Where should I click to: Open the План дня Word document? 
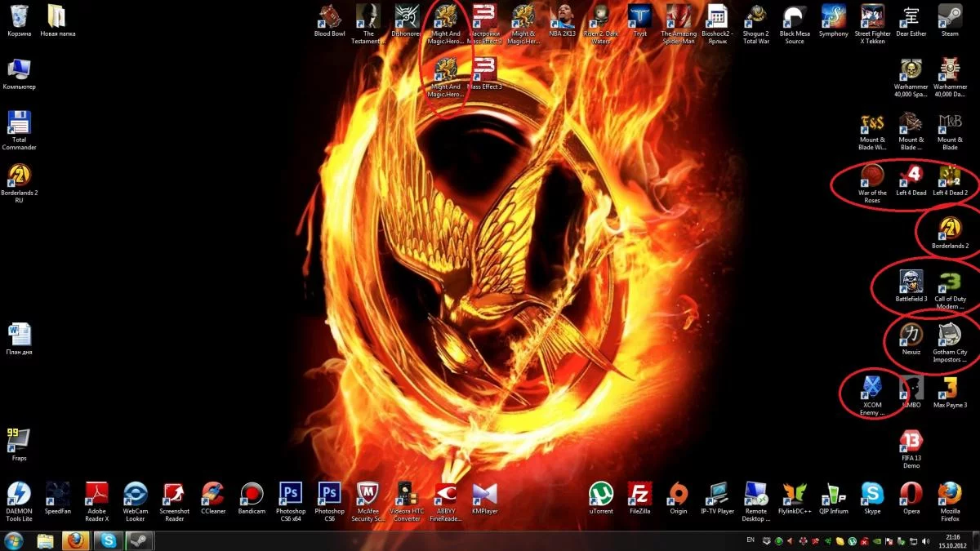[x=20, y=340]
